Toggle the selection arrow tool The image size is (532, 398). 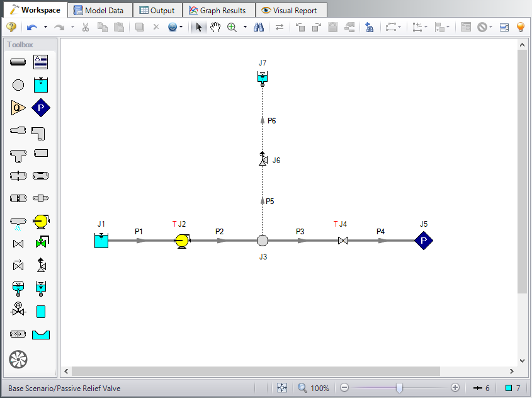click(x=197, y=28)
